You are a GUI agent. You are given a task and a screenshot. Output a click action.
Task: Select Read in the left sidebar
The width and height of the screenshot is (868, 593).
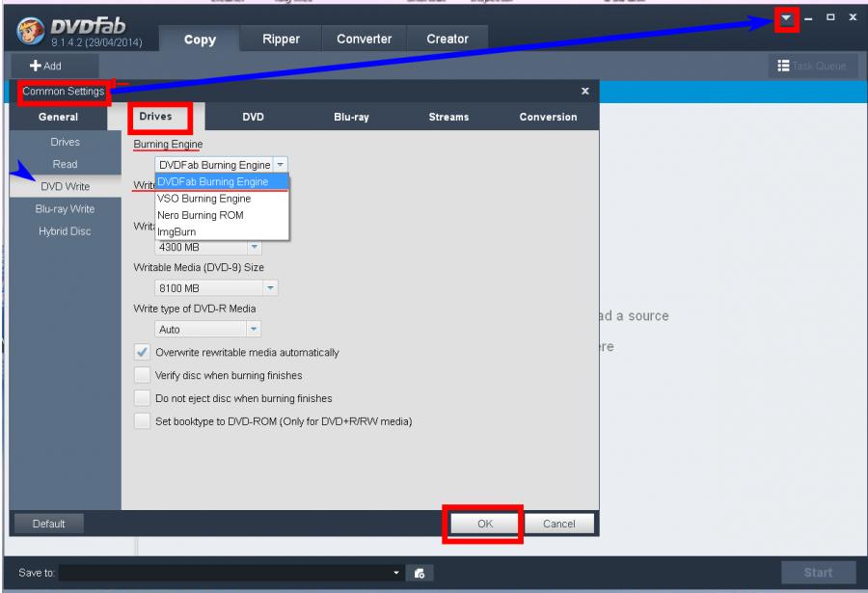point(66,164)
